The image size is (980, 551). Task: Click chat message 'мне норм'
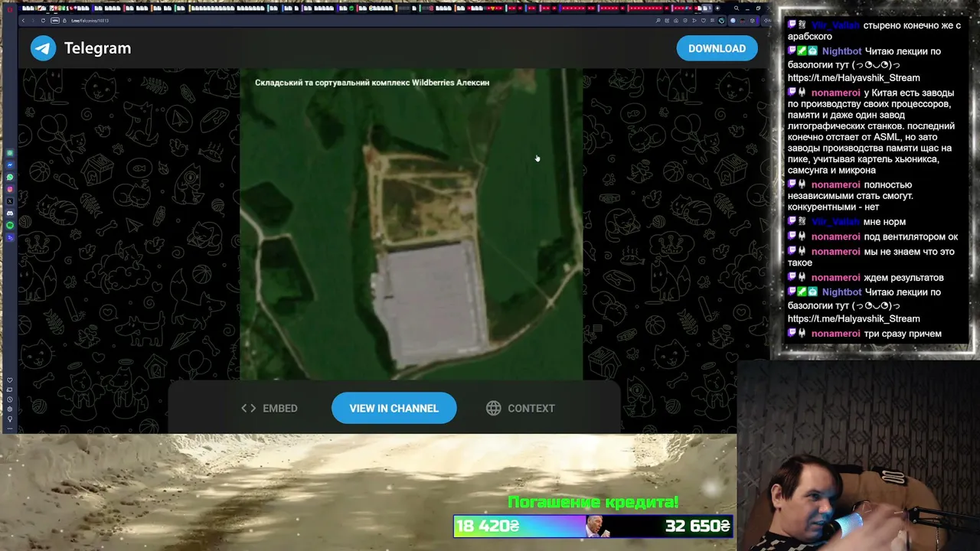coord(884,222)
